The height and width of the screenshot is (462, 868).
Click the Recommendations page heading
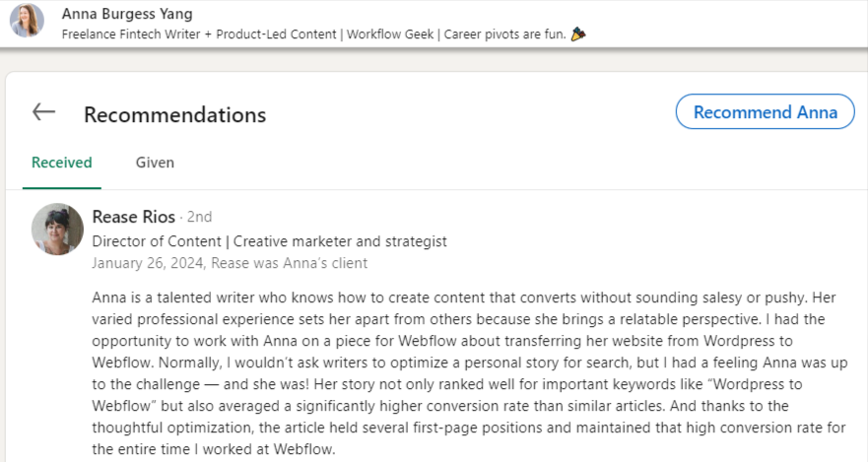tap(175, 115)
